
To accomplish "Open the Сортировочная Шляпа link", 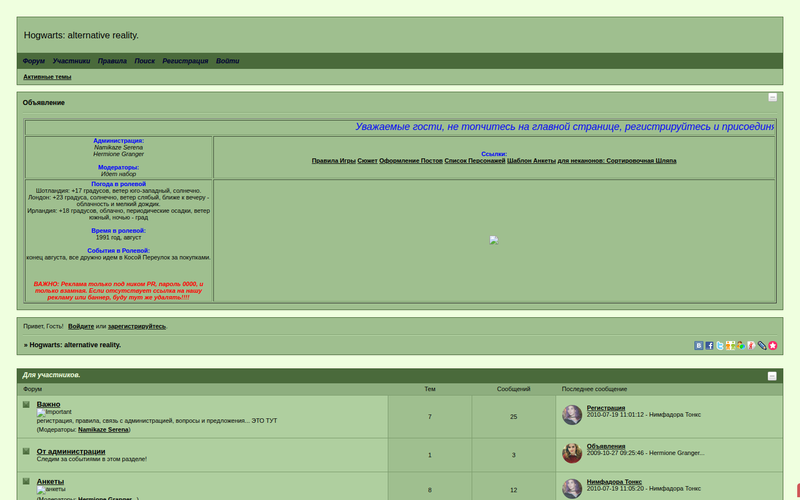I will pyautogui.click(x=641, y=161).
